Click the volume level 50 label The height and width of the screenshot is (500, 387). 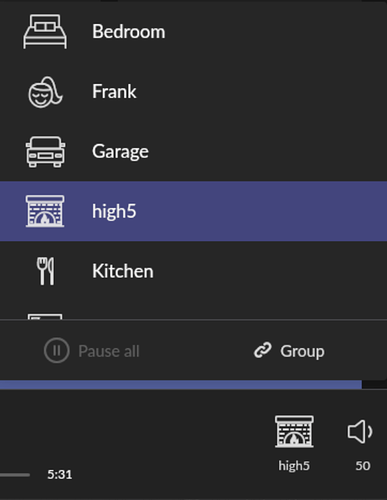click(x=363, y=466)
